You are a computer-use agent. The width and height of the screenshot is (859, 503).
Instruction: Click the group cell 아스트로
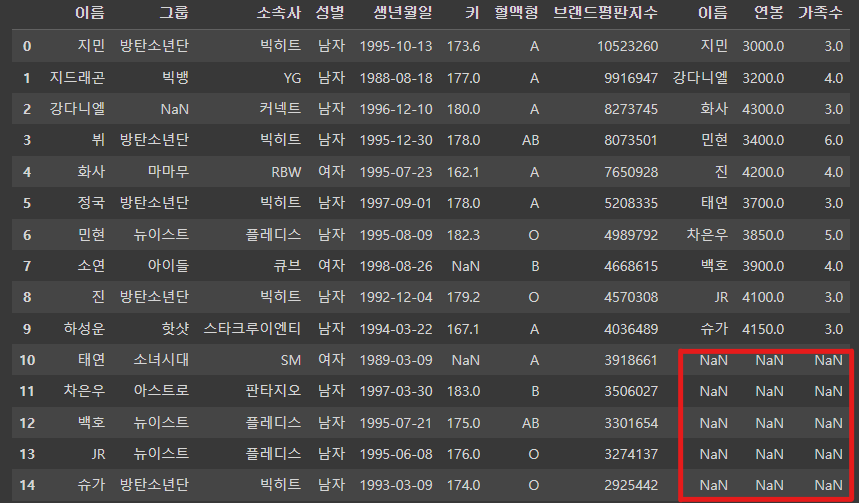click(161, 391)
